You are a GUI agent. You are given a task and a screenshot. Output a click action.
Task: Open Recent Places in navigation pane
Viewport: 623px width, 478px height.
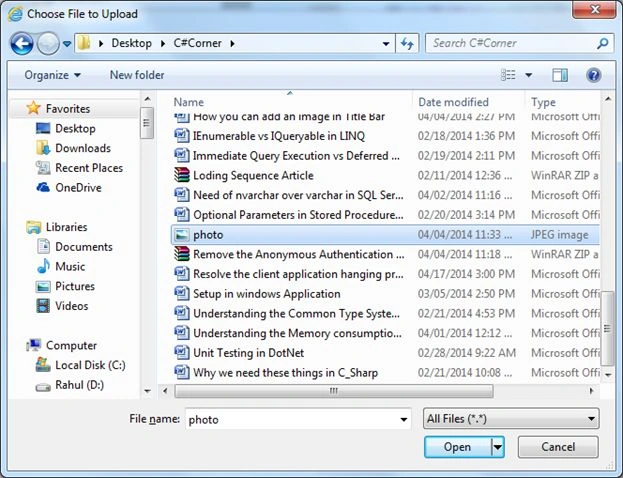pos(89,168)
